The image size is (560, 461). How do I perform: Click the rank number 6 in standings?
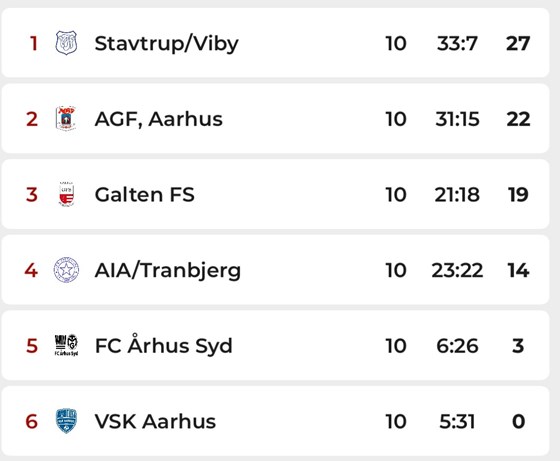tap(31, 421)
